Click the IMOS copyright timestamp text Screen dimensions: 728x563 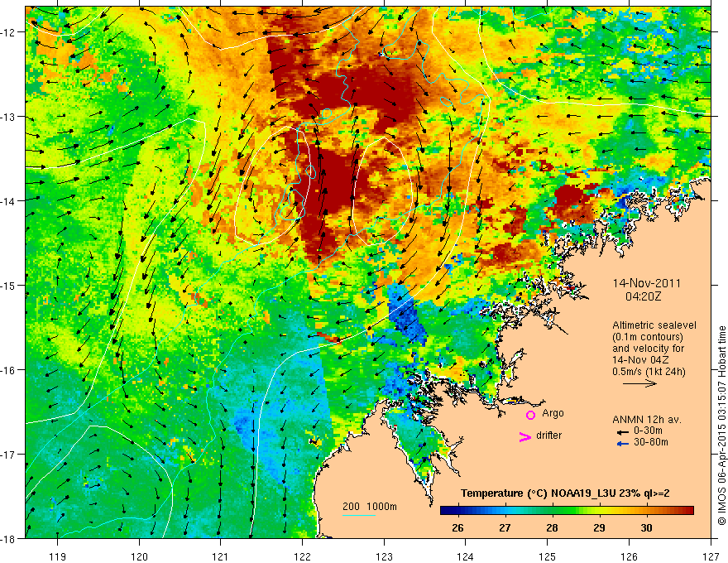(721, 425)
